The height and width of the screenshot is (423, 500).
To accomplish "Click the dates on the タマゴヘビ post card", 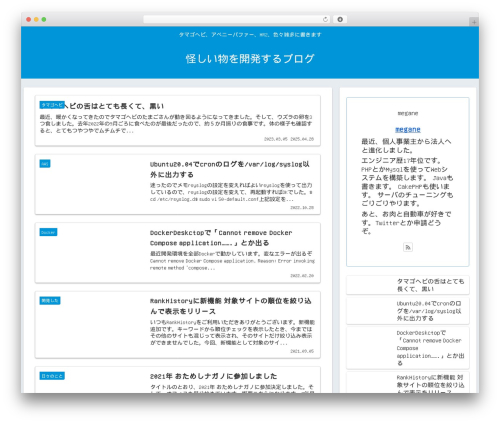I will click(x=289, y=139).
